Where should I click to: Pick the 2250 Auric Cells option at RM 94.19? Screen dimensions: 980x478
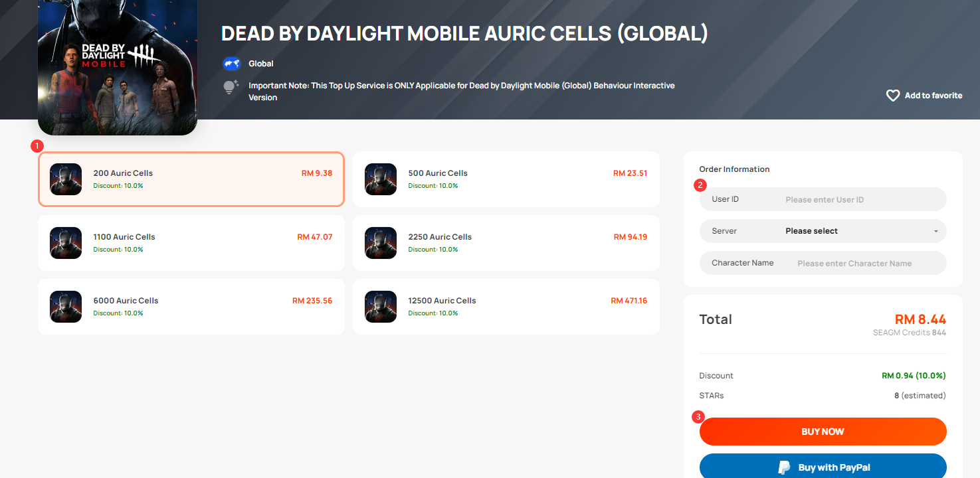pyautogui.click(x=506, y=243)
